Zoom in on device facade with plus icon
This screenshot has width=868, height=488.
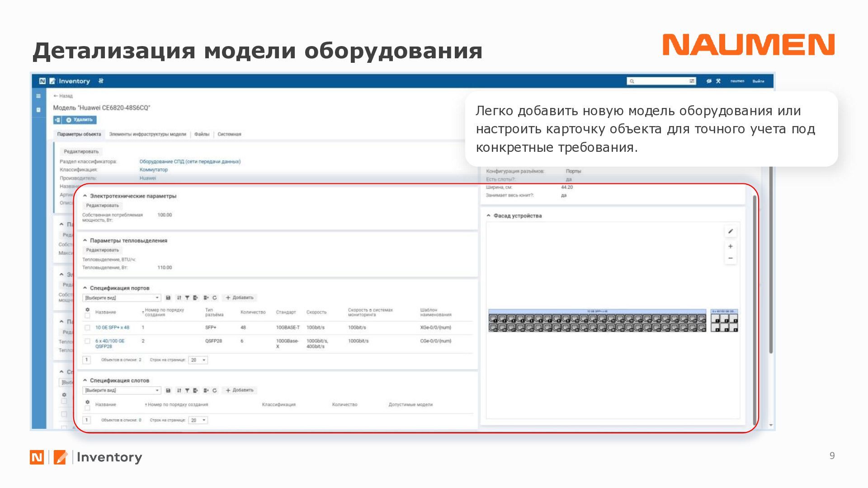click(x=730, y=246)
